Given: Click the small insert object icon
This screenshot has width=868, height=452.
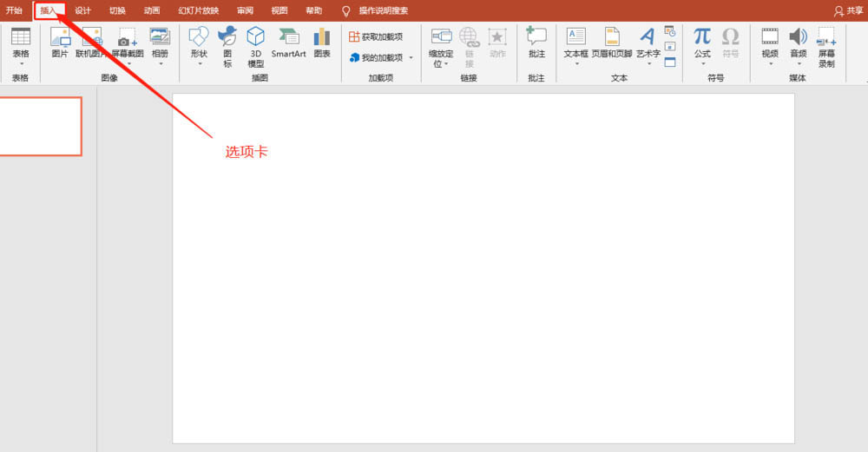Looking at the screenshot, I should (x=670, y=62).
